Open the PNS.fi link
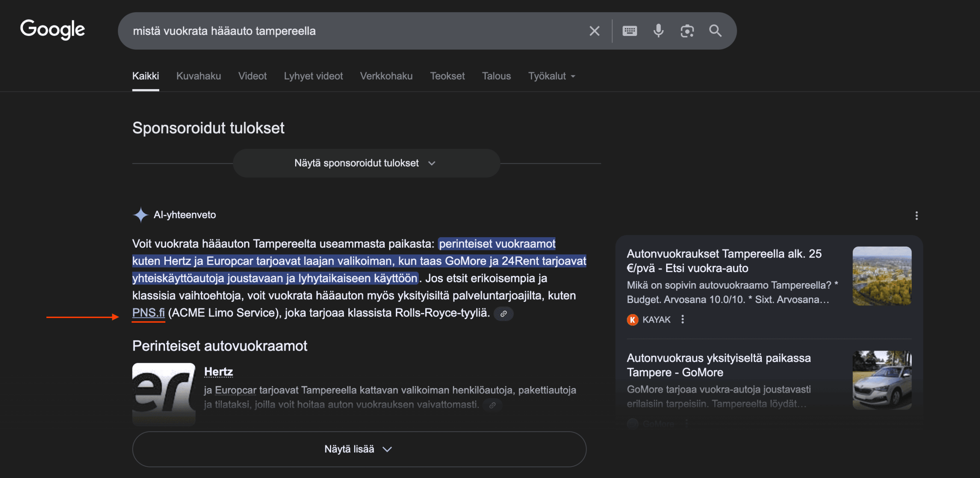The height and width of the screenshot is (478, 980). pos(148,313)
